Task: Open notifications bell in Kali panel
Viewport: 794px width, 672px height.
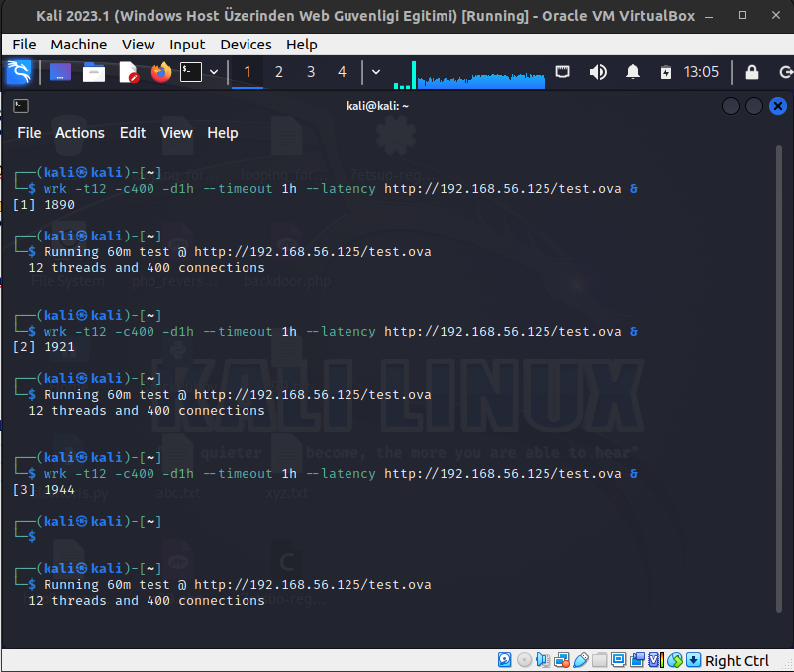Action: [x=633, y=72]
